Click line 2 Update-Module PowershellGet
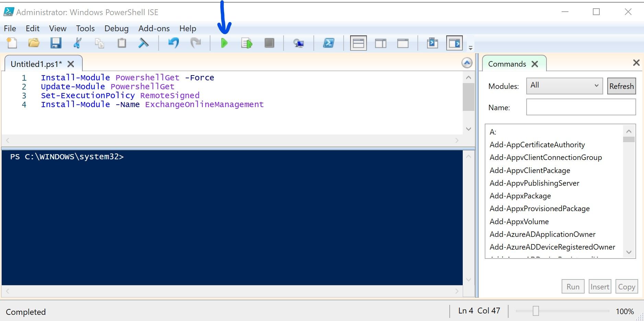The width and height of the screenshot is (644, 321). pos(107,87)
